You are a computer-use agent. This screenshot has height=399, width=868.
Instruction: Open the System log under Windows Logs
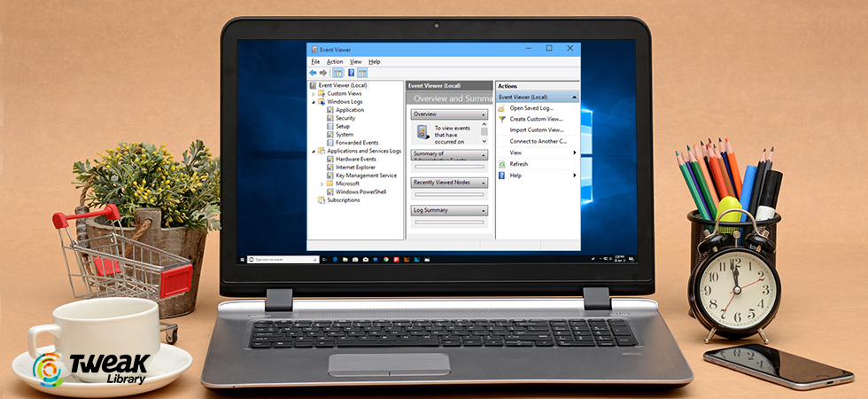345,135
